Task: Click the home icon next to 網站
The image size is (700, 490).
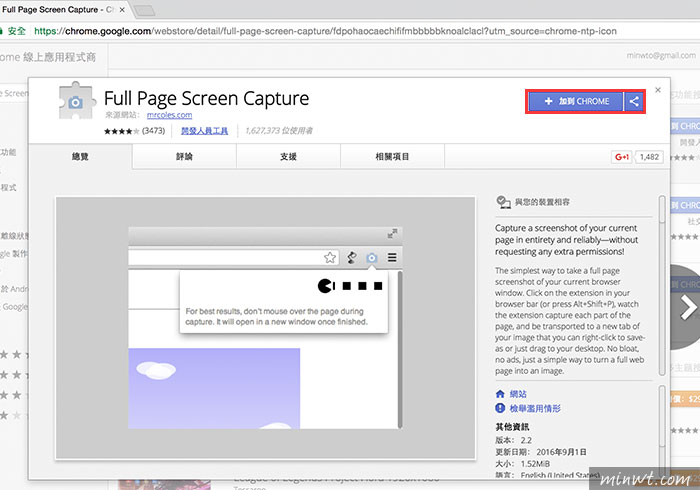Action: point(500,394)
